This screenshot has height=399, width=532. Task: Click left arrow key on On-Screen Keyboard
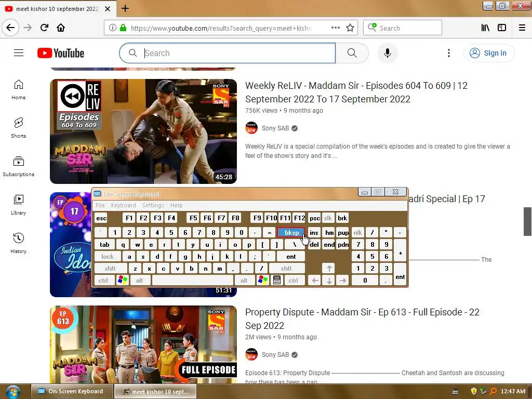[315, 281]
